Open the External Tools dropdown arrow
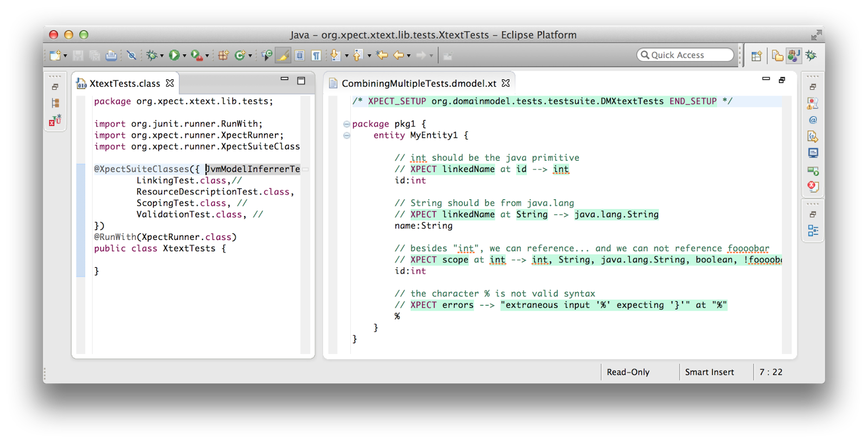Viewport: 868px width, 443px height. (207, 56)
